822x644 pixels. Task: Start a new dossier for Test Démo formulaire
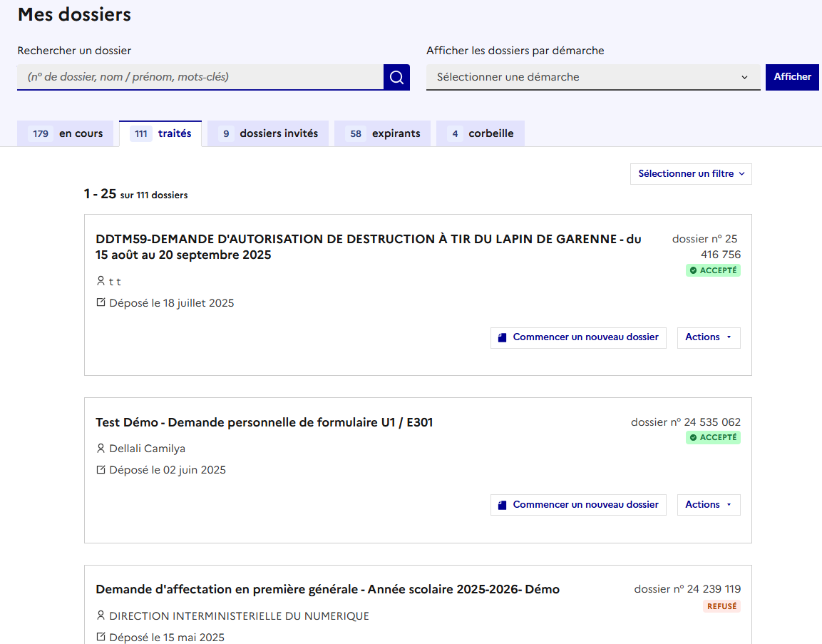(x=578, y=505)
